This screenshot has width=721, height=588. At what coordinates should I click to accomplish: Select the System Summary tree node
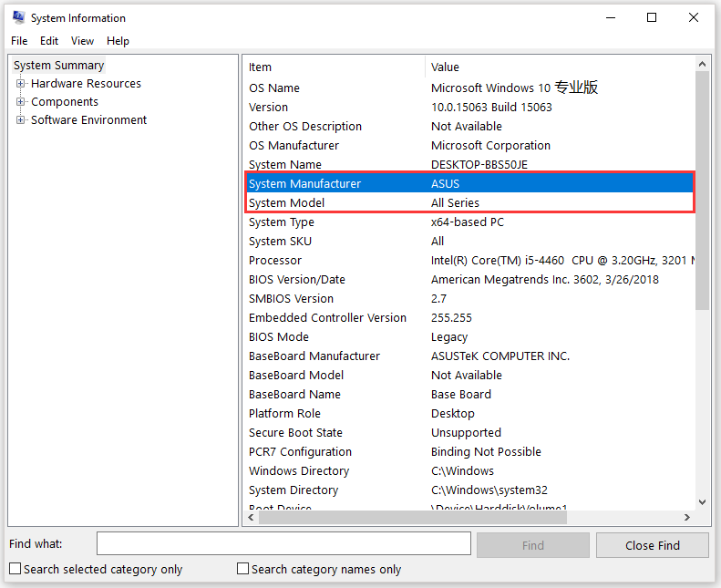(59, 66)
